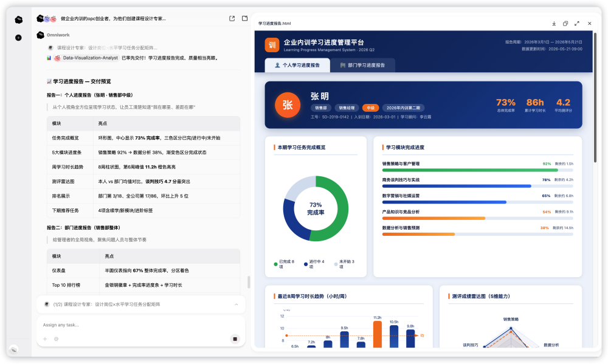Screen dimensions: 608x364
Task: Open conversation in new window via share icon
Action: pos(232,18)
